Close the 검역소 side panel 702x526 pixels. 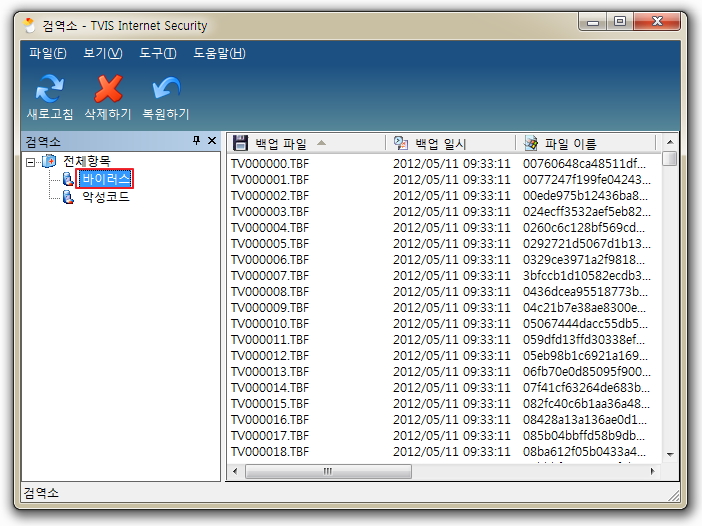click(212, 142)
